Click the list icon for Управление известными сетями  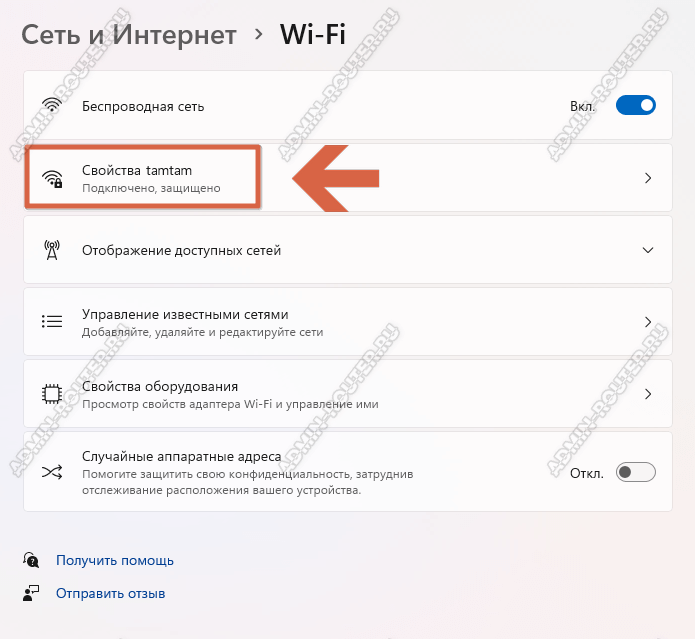click(52, 321)
